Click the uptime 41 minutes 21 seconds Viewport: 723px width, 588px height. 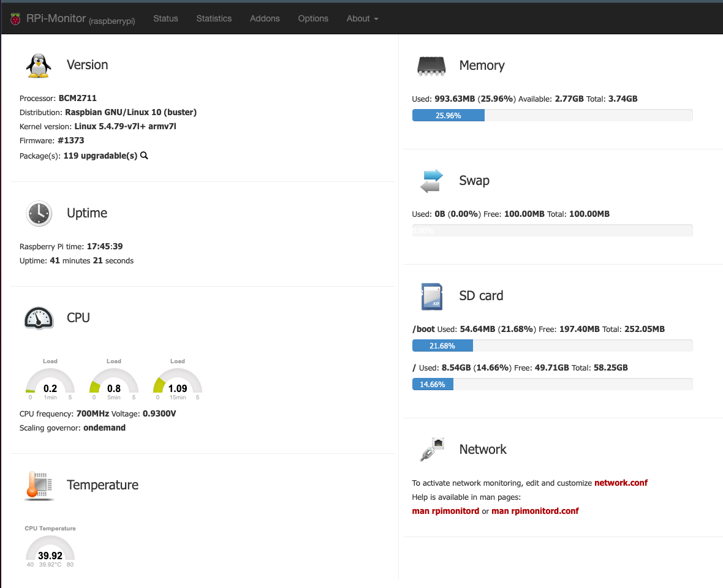(x=92, y=261)
